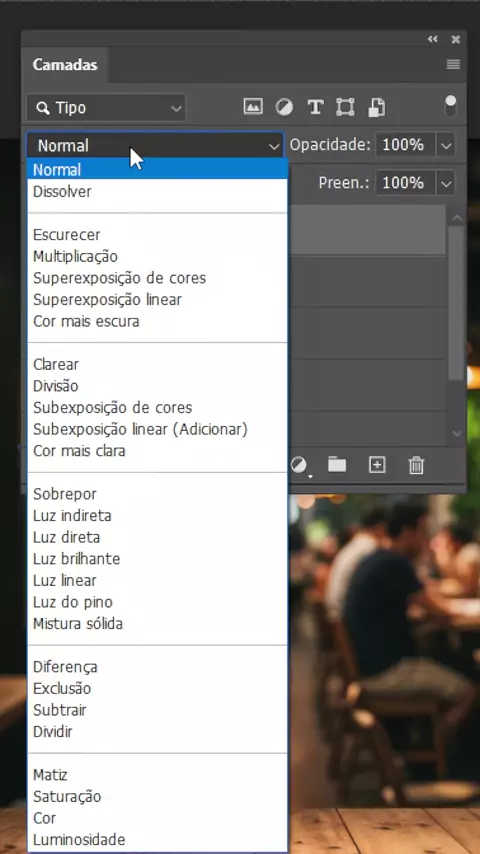Open the Camadas panel menu

coord(453,64)
